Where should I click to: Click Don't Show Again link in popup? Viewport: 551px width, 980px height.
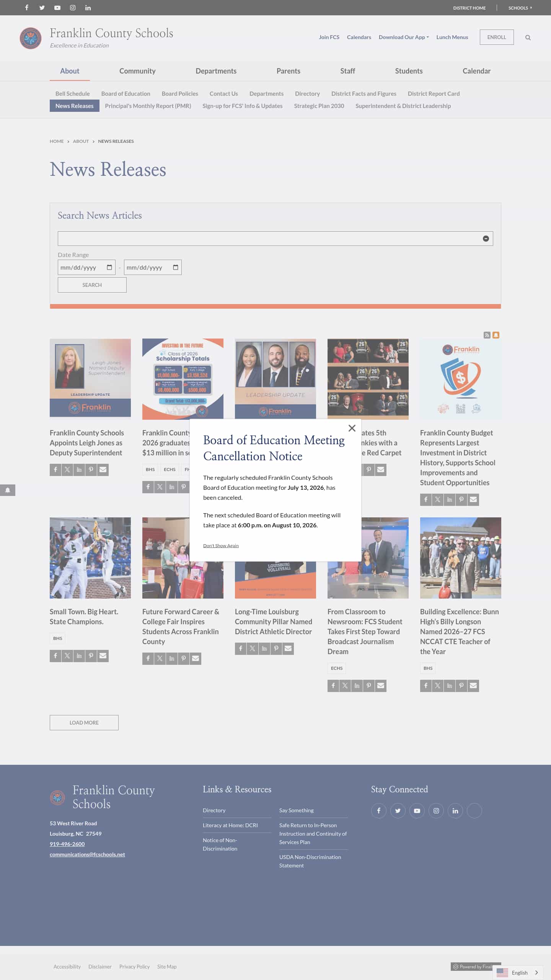click(221, 546)
